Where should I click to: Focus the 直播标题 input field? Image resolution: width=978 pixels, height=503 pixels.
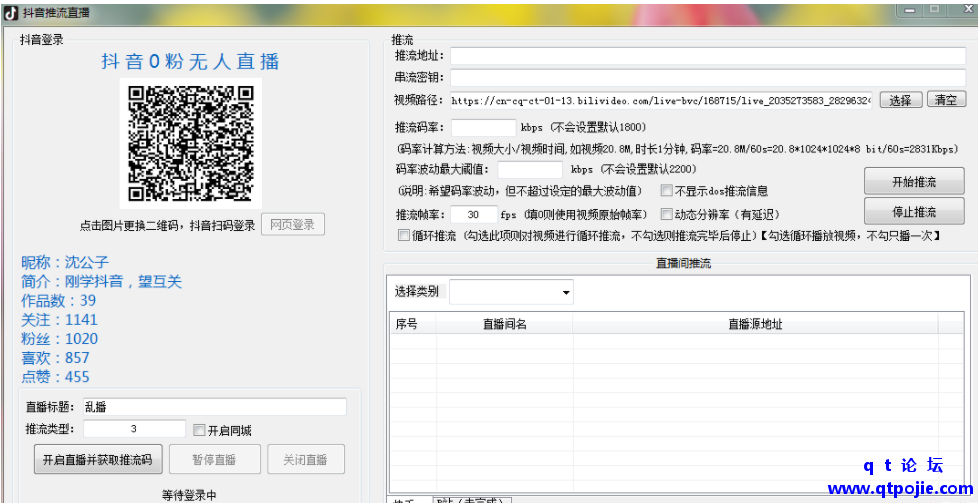pyautogui.click(x=215, y=407)
